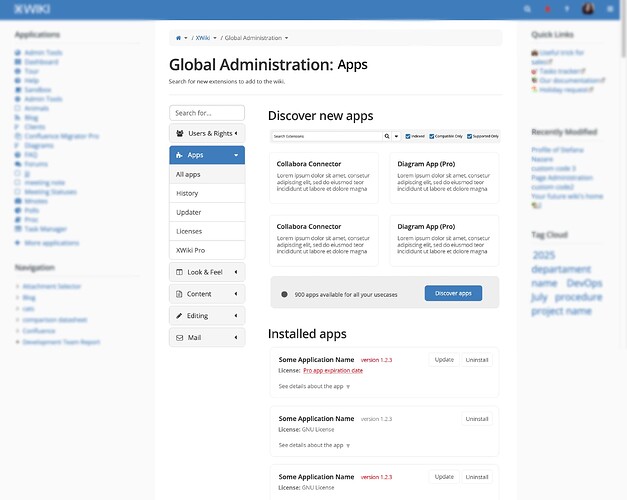Open the Updater menu entry
The height and width of the screenshot is (500, 627).
207,212
